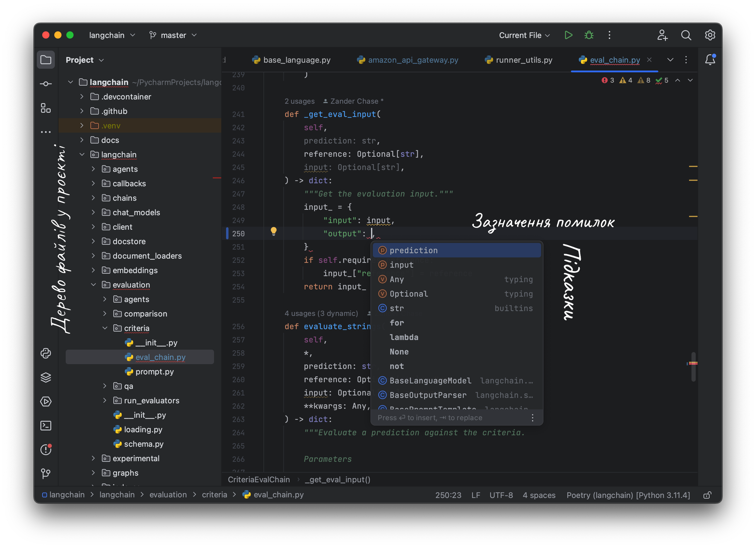Open the Python Packages layers icon
The height and width of the screenshot is (548, 756).
(x=46, y=377)
